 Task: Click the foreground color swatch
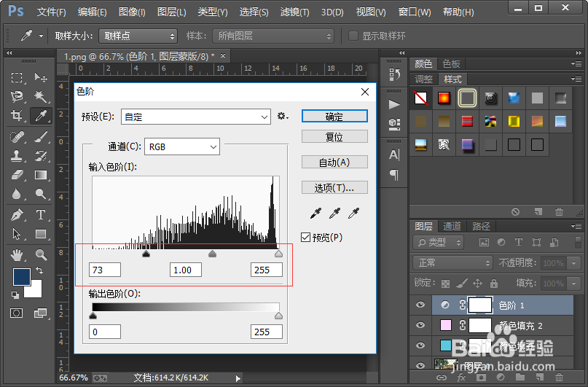coord(22,277)
